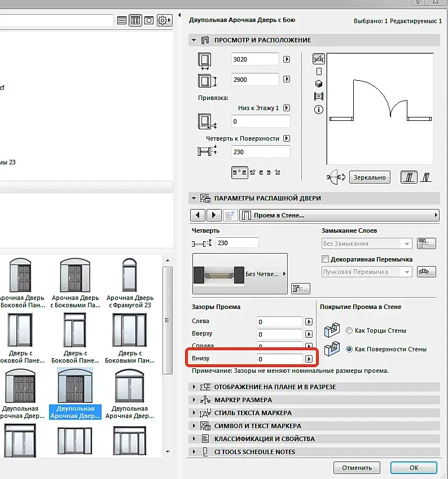The height and width of the screenshot is (479, 448).
Task: Click the Зеркально button
Action: tap(370, 177)
